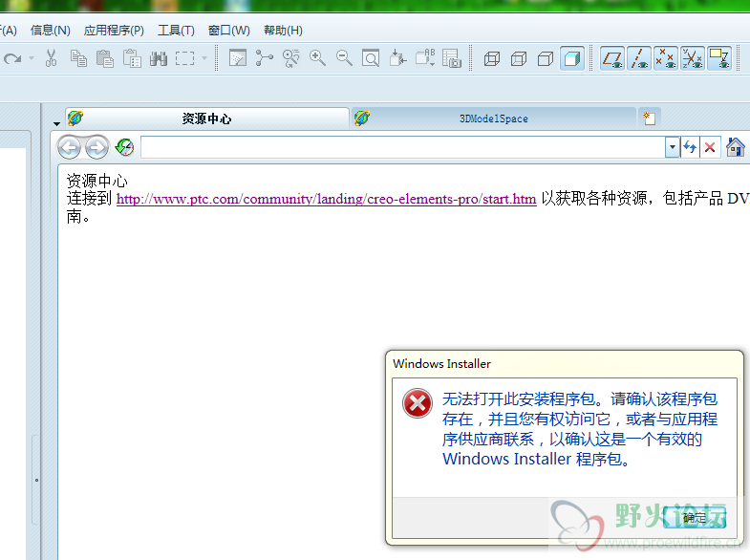Expand the tab list arrow

(56, 124)
